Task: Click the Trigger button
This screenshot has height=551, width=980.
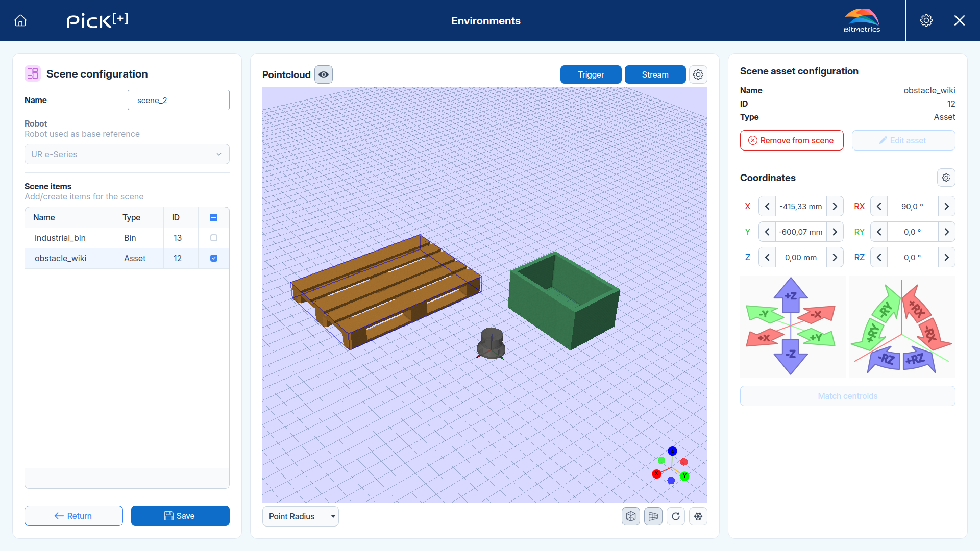Action: pyautogui.click(x=591, y=74)
